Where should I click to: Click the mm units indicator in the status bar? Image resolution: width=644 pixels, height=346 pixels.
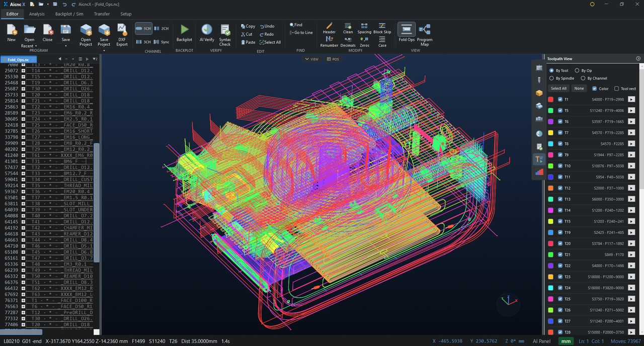(566, 341)
